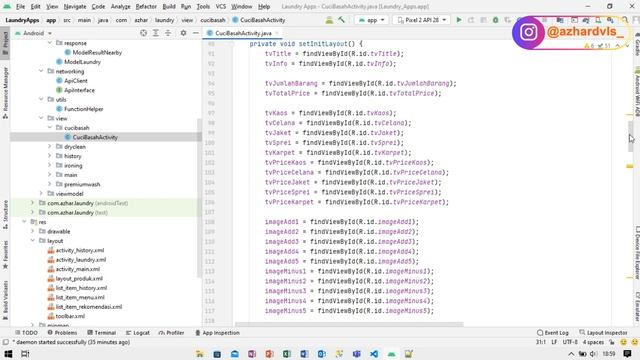The height and width of the screenshot is (360, 640).
Task: Collapse all nodes in the Project panel
Action: [x=168, y=33]
